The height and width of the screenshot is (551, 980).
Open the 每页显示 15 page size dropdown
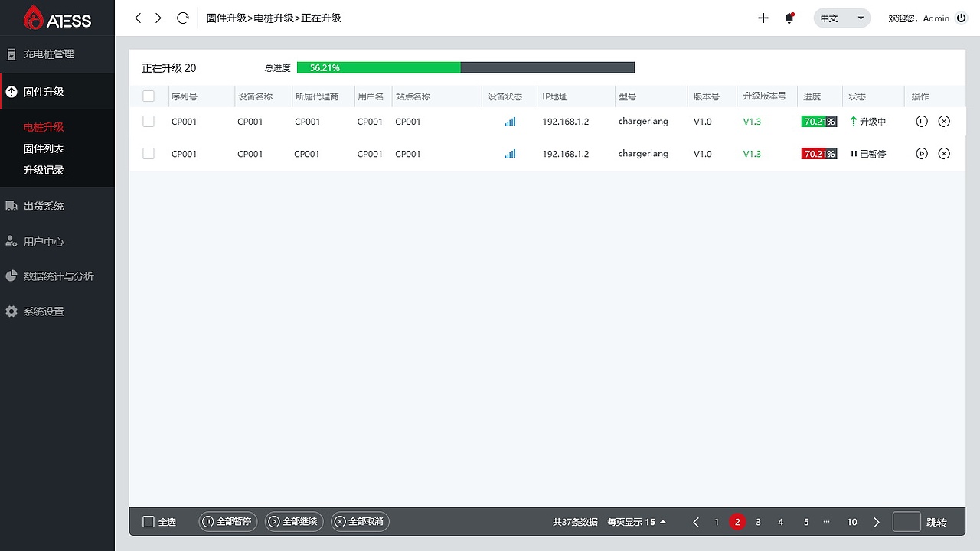(636, 521)
